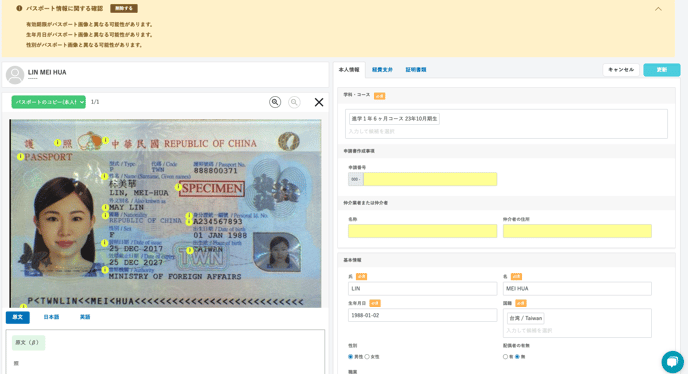Click the 進学１年６ヶ月コース course tag

394,119
